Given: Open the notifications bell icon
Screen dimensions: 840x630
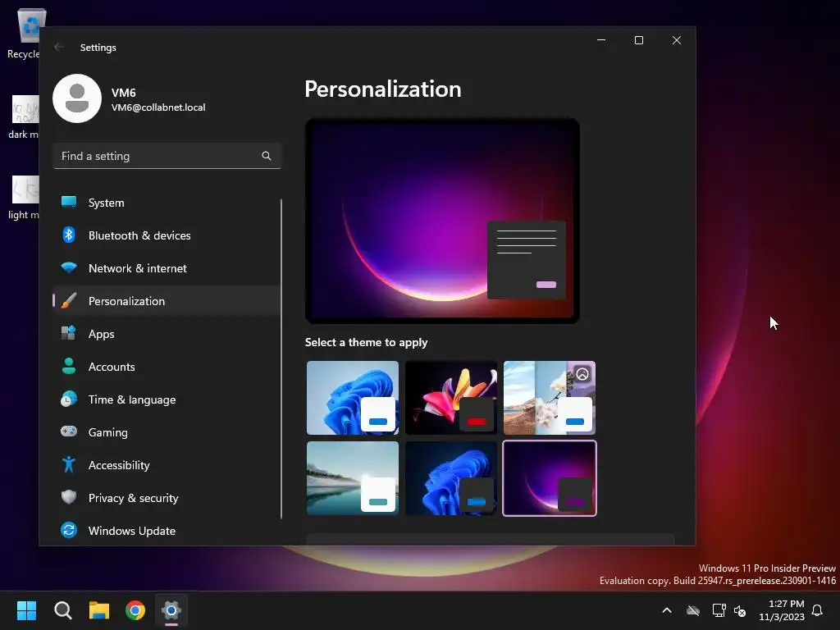Looking at the screenshot, I should coord(818,610).
